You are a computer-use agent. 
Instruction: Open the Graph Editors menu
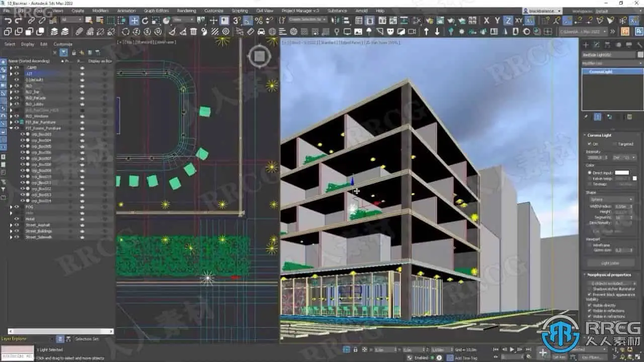[x=156, y=11]
